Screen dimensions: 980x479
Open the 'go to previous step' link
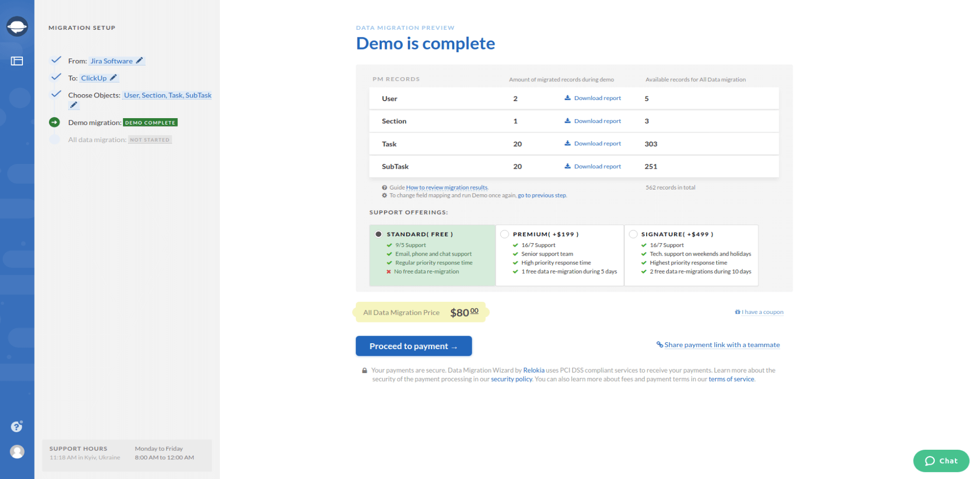(542, 195)
